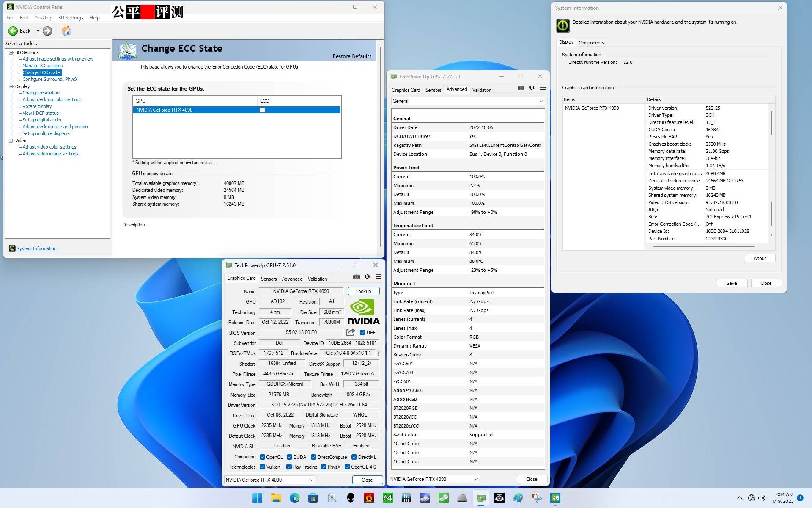Toggle the UEFI checkbox

362,333
